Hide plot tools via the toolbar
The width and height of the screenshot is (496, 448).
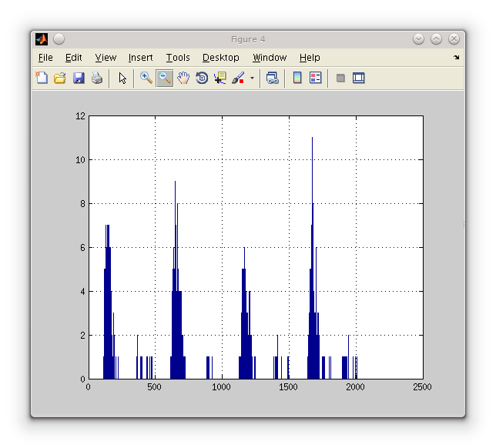(x=340, y=78)
